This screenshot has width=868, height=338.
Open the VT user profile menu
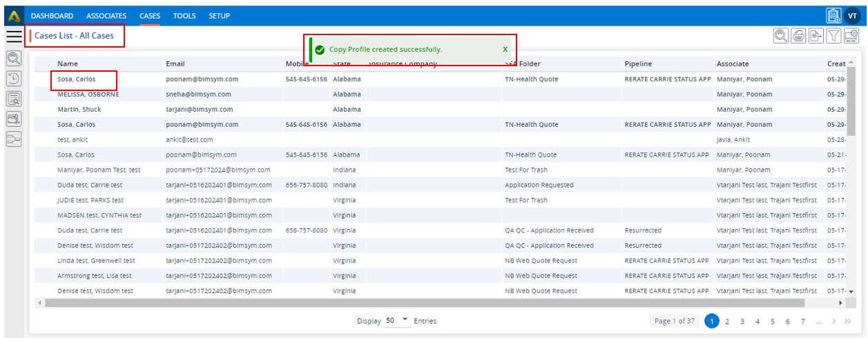pos(852,15)
